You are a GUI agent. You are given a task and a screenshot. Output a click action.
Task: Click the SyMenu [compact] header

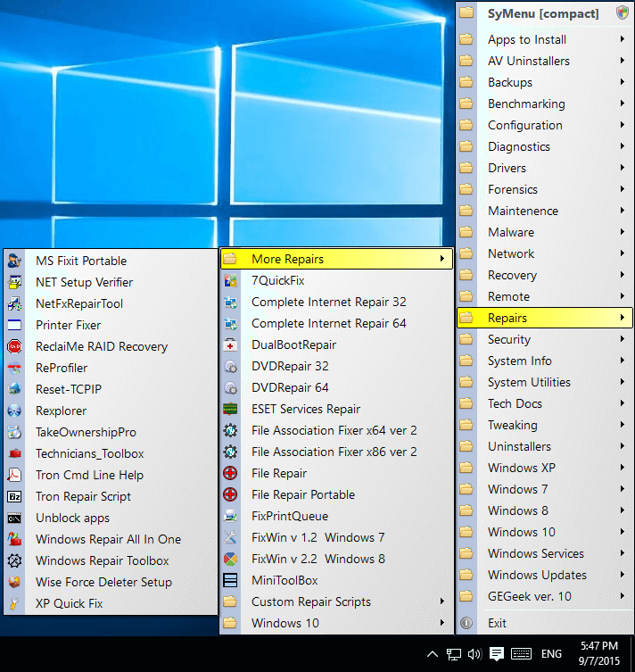point(543,13)
